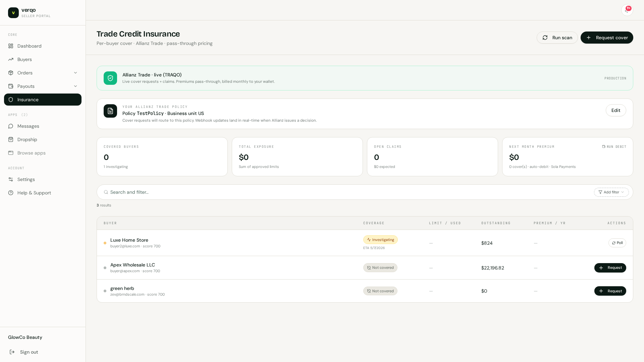Click the green herb status dot
Image resolution: width=644 pixels, height=362 pixels.
105,291
